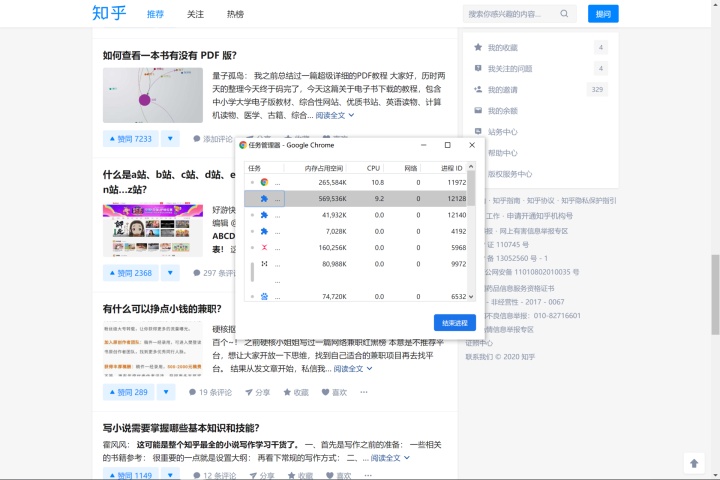Open the 297 条评论 comments
Image resolution: width=720 pixels, height=480 pixels.
tap(214, 273)
